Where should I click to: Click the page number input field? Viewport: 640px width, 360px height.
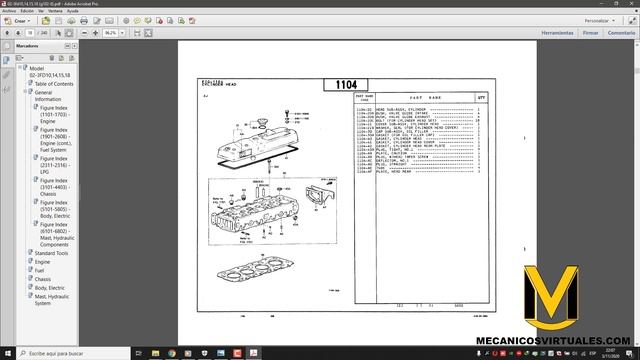tap(30, 33)
